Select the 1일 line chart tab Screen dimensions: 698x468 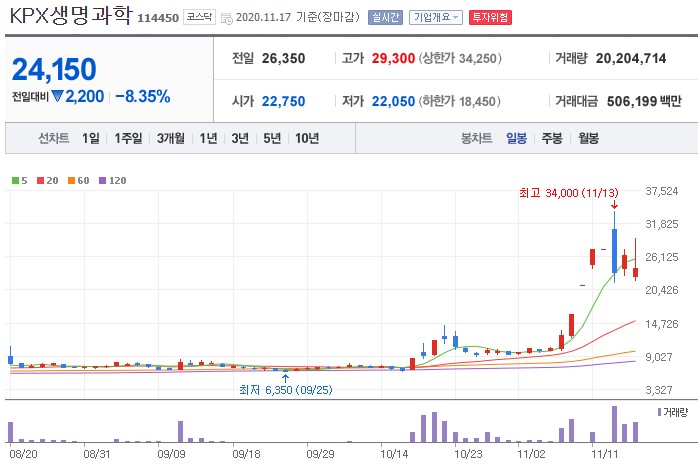coord(91,138)
